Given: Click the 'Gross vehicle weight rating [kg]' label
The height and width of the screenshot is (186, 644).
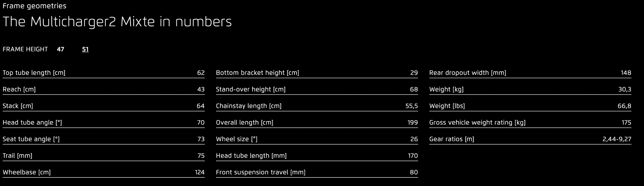Looking at the screenshot, I should tap(477, 123).
